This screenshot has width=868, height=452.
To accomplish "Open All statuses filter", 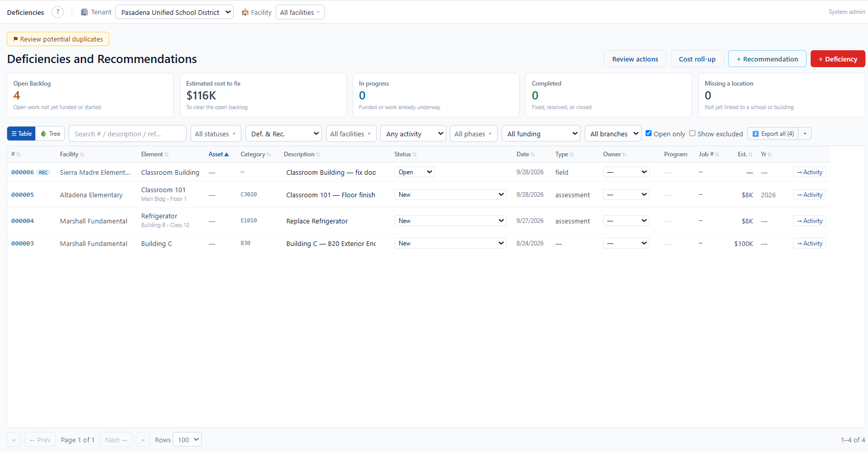I will pos(216,134).
